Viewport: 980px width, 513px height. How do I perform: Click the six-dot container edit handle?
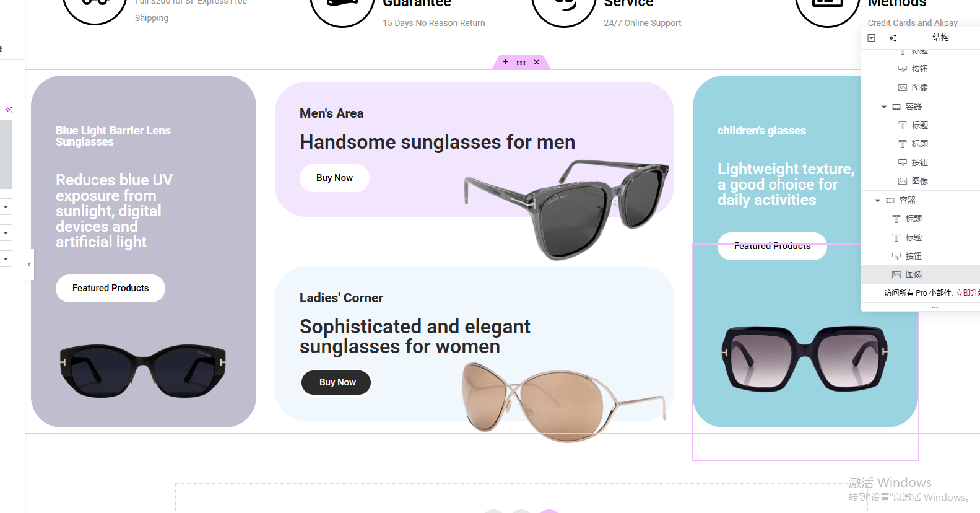[521, 63]
